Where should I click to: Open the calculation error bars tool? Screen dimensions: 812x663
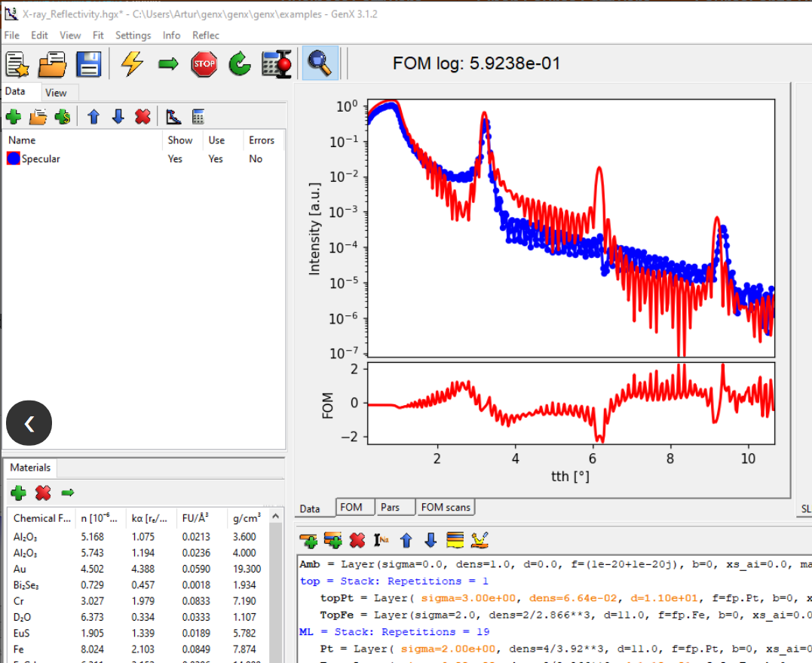tap(275, 63)
